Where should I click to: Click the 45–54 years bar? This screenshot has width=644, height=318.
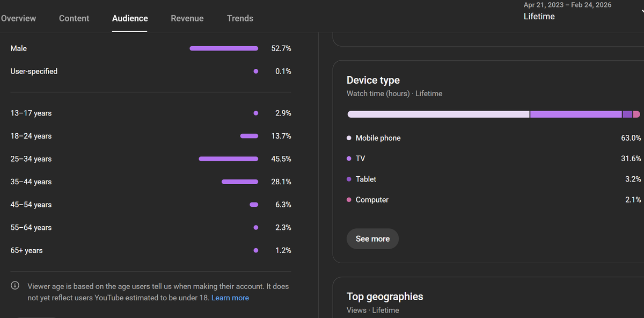[254, 205]
